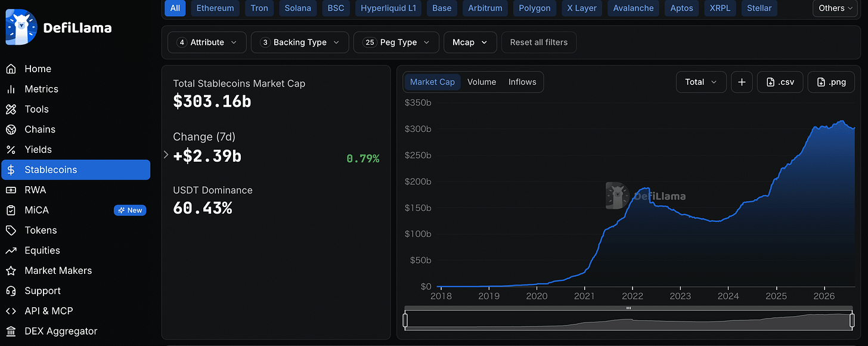868x346 pixels.
Task: Click the plus icon beside Total
Action: (742, 82)
